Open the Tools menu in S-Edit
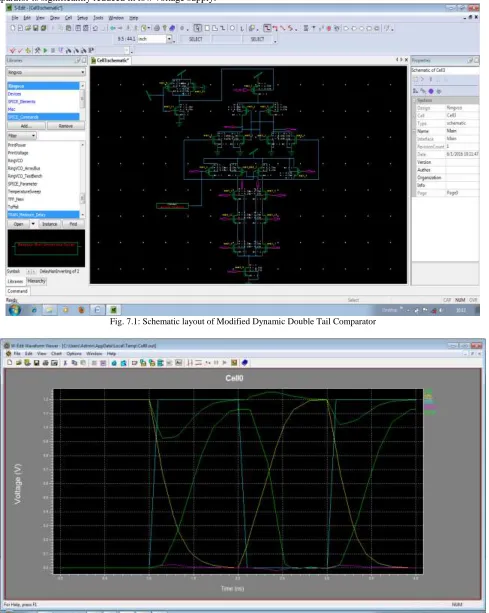 (x=98, y=18)
